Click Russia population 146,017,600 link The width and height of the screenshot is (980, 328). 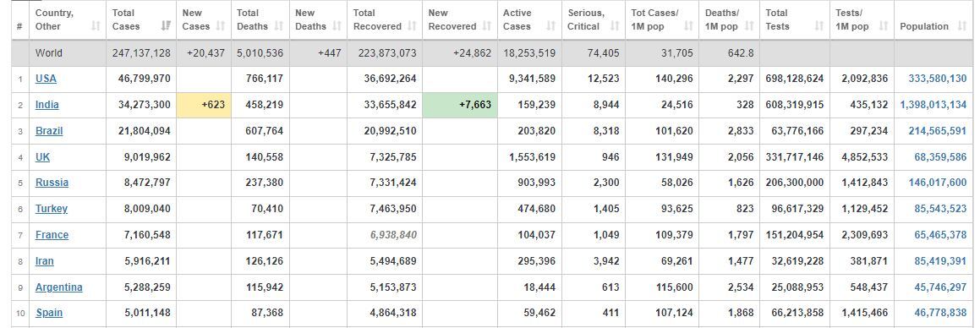938,183
